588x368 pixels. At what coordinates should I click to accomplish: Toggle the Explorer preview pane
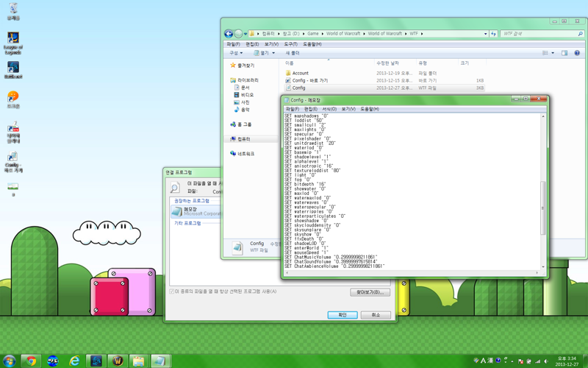point(564,53)
